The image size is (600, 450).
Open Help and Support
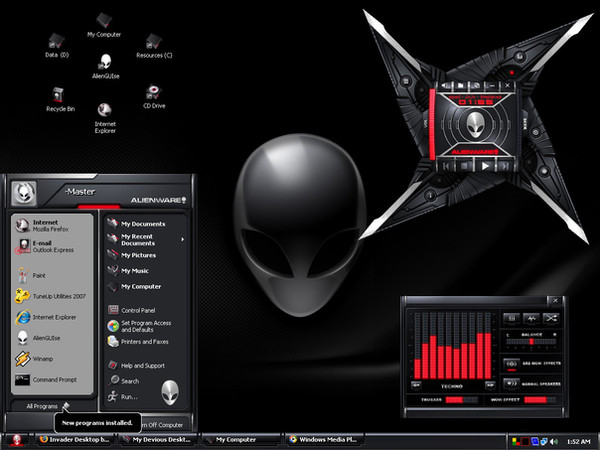(145, 365)
